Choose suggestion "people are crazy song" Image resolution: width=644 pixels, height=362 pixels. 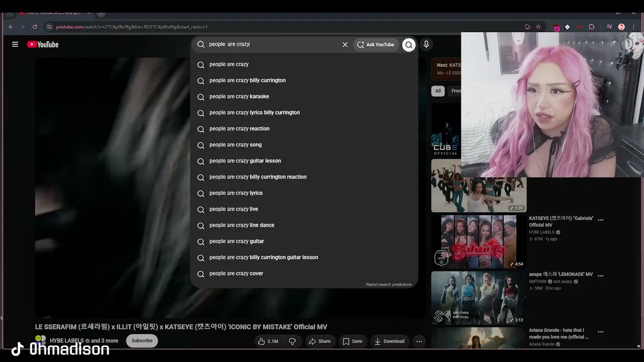coord(304,145)
